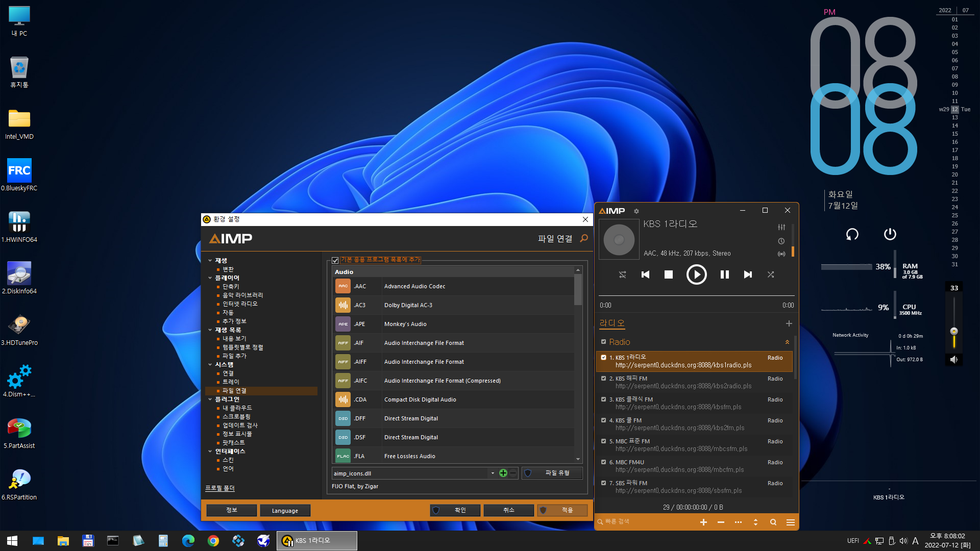Click the Play button in AIMP player
This screenshot has width=980, height=551.
696,274
